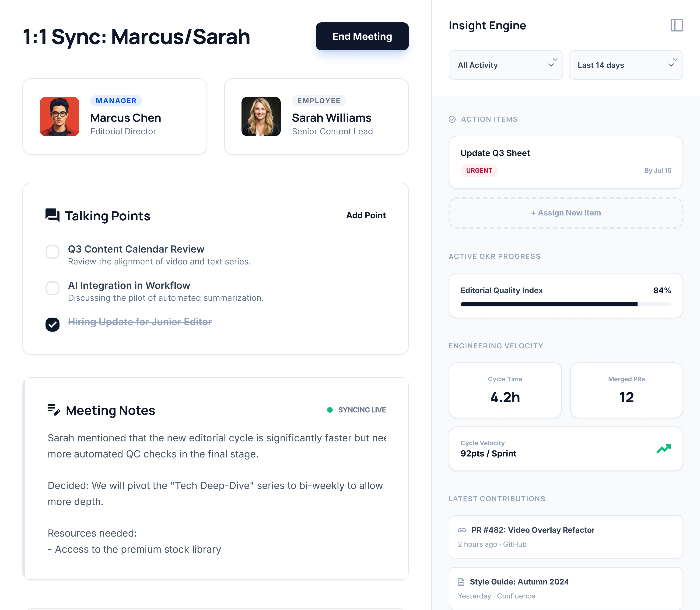Click the URGENT label on Update Q3 Sheet
This screenshot has height=610, width=700.
479,170
